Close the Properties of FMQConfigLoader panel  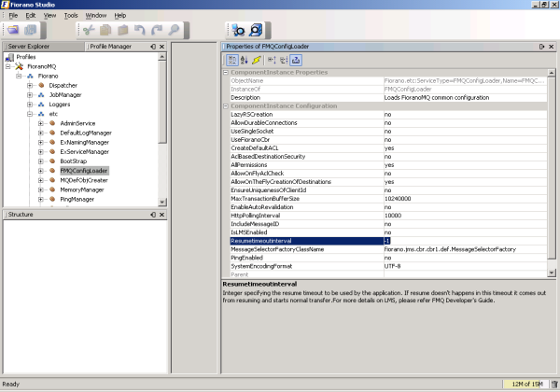point(551,47)
